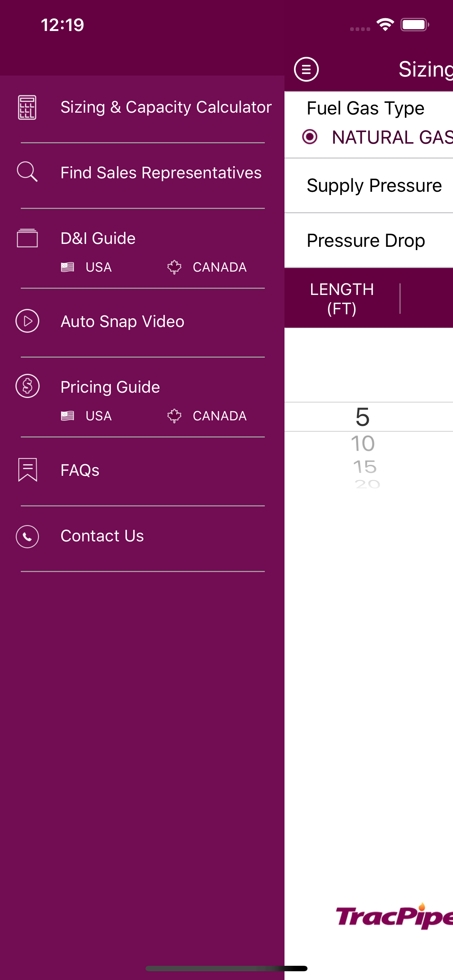453x980 pixels.
Task: Click the FAQs bookmark icon
Action: point(27,470)
